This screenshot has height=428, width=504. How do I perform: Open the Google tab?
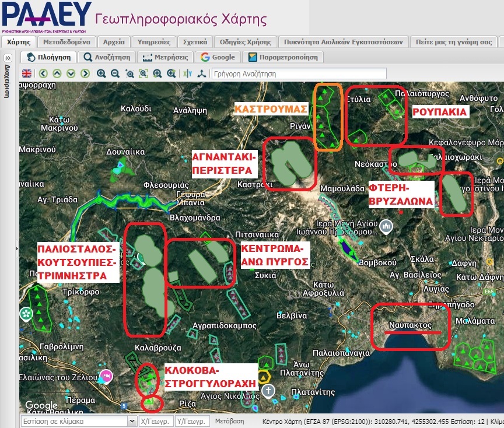click(218, 57)
